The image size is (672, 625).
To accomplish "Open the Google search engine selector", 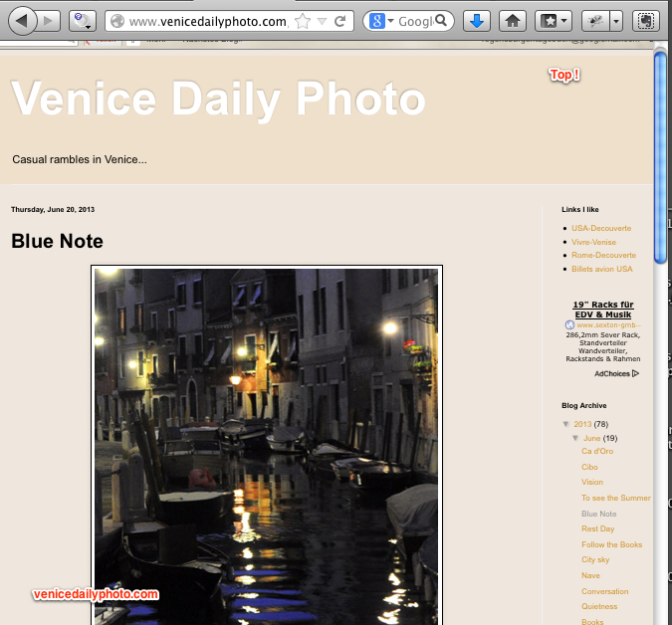I will pos(382,21).
